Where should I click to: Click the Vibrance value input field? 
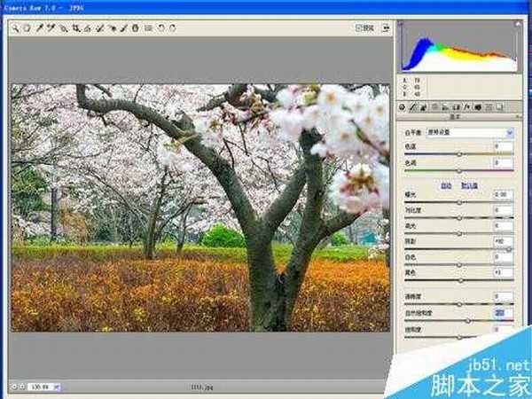[x=503, y=312]
